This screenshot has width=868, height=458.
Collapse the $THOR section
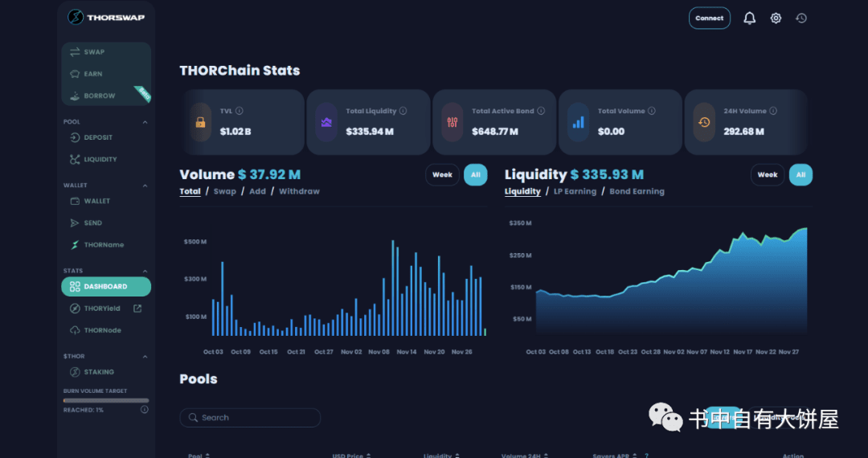click(x=145, y=356)
